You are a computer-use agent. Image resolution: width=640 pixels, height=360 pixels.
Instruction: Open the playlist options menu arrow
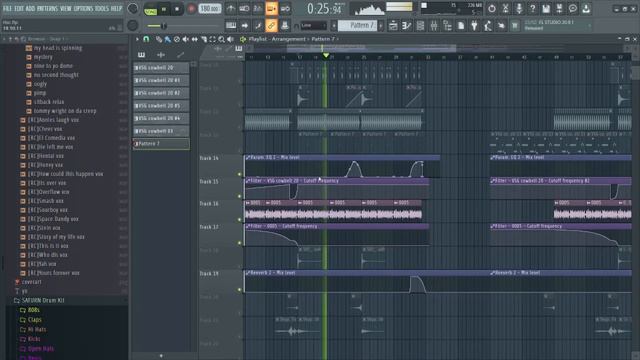click(137, 39)
